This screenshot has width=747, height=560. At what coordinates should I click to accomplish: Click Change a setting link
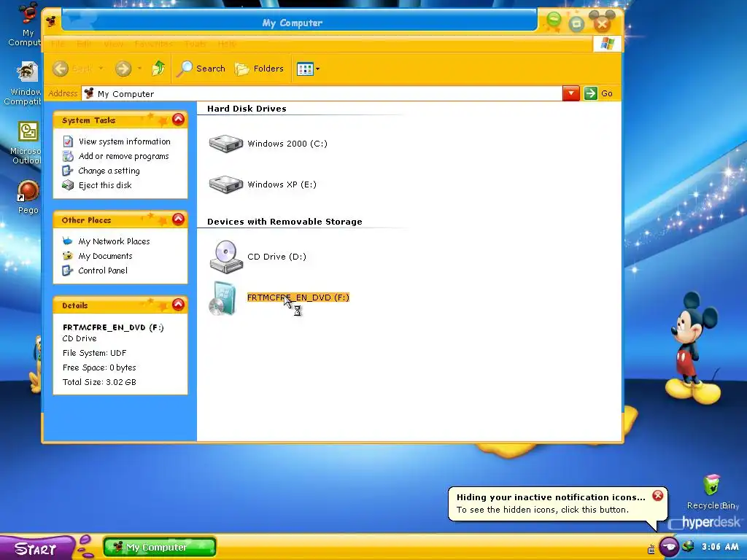pyautogui.click(x=109, y=171)
